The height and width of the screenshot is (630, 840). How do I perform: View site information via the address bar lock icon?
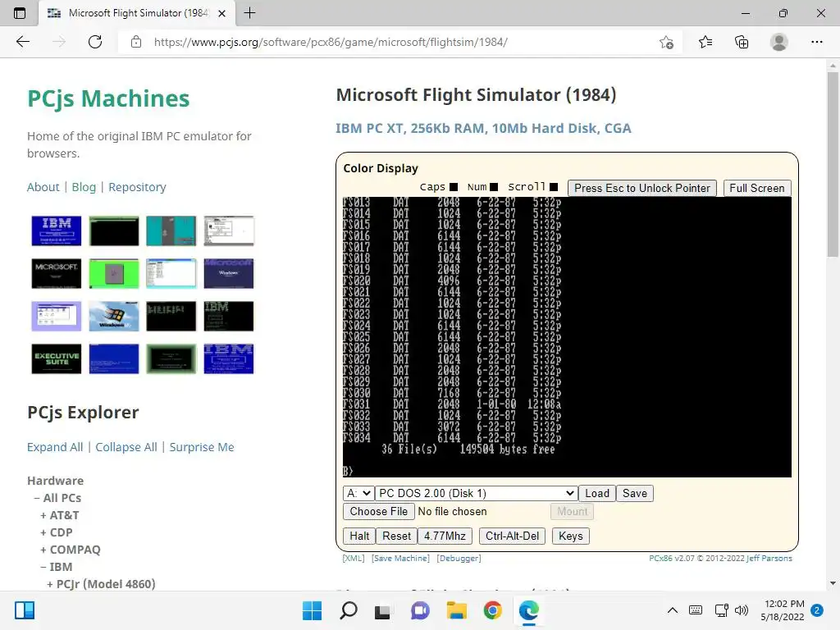tap(136, 42)
